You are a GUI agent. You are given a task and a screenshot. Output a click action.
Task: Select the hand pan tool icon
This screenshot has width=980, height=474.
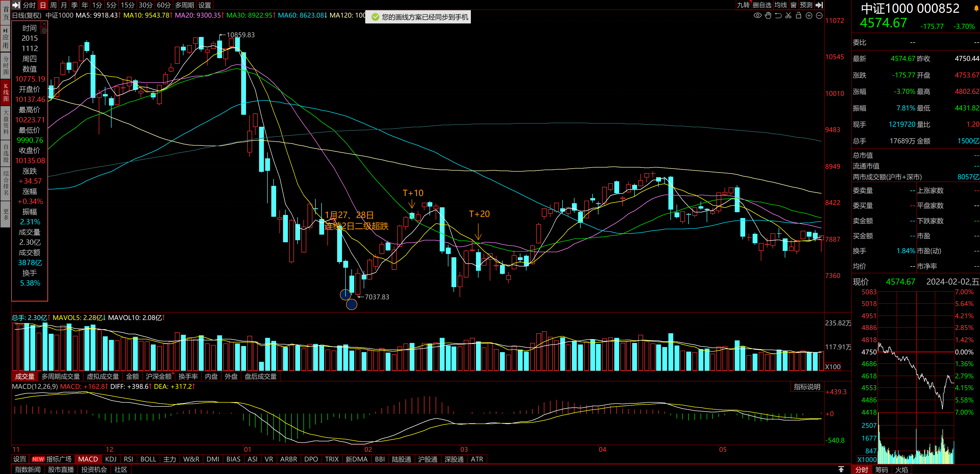tap(768, 16)
